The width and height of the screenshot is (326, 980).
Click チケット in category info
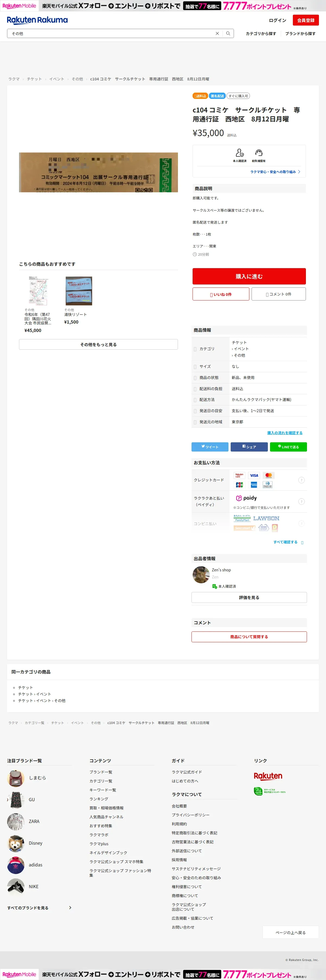click(239, 342)
